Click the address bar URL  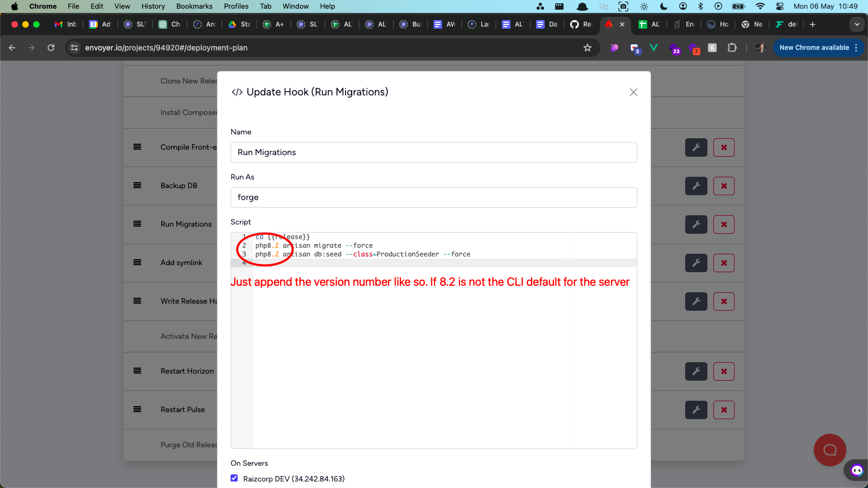(166, 48)
